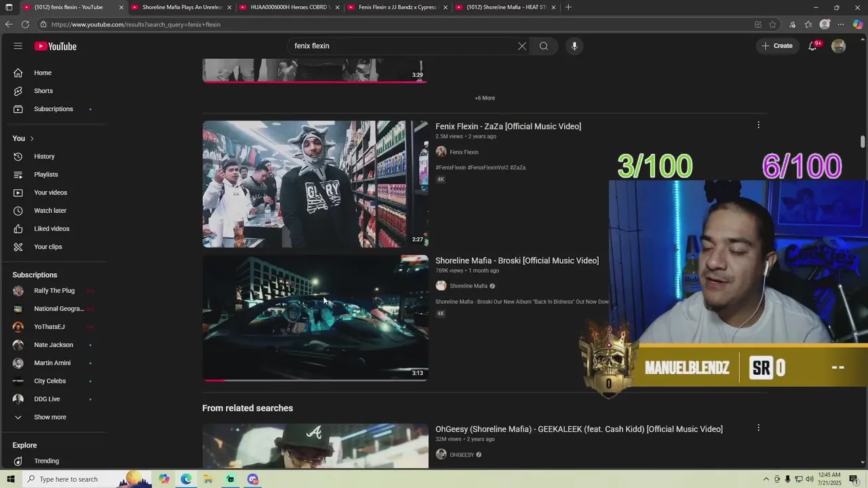
Task: Open OHGEESY channel avatar
Action: tap(441, 455)
